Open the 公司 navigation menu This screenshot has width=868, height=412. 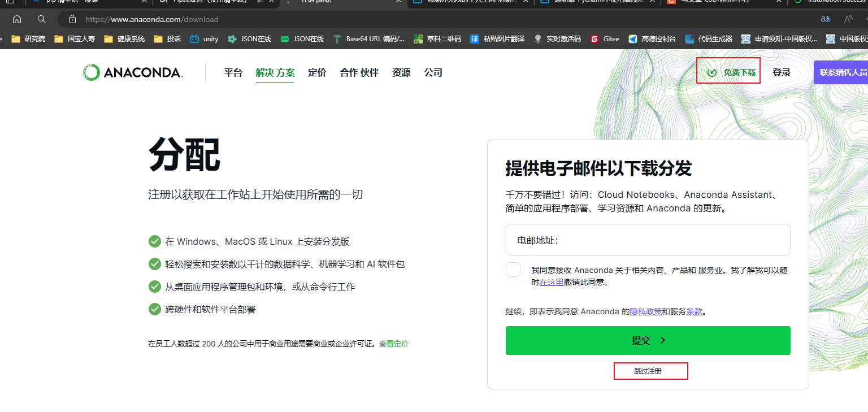pos(433,72)
